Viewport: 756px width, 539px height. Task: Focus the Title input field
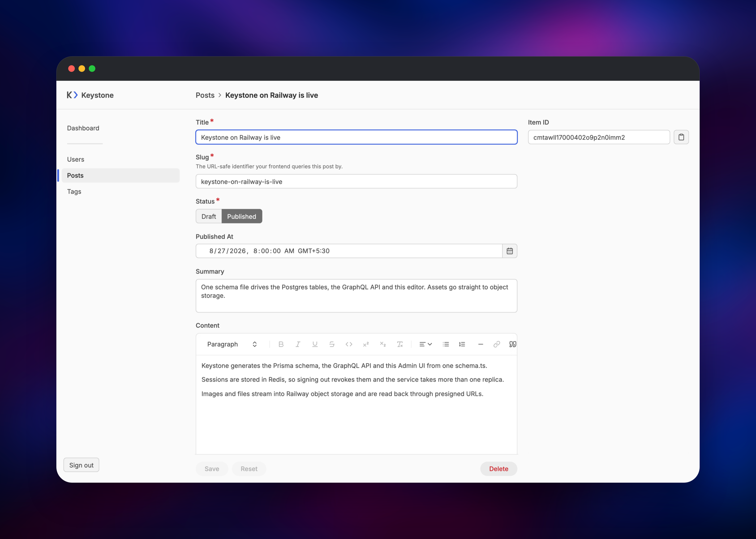click(357, 137)
